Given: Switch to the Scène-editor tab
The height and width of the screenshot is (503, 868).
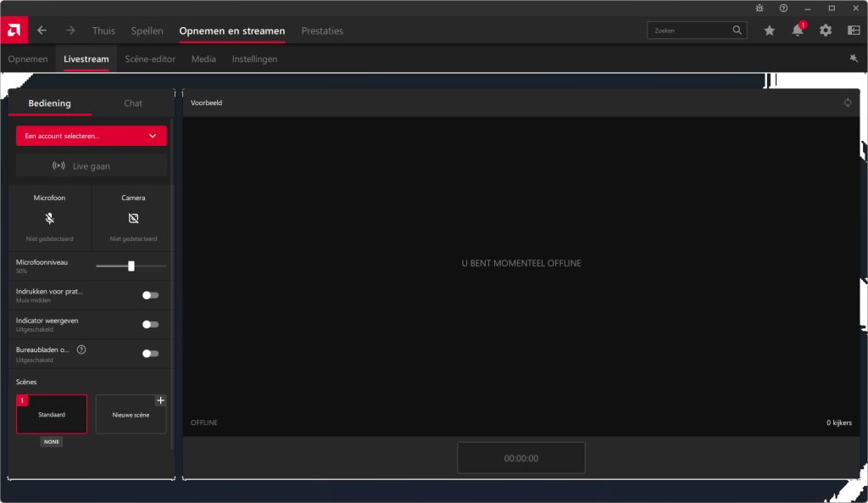Looking at the screenshot, I should [150, 59].
